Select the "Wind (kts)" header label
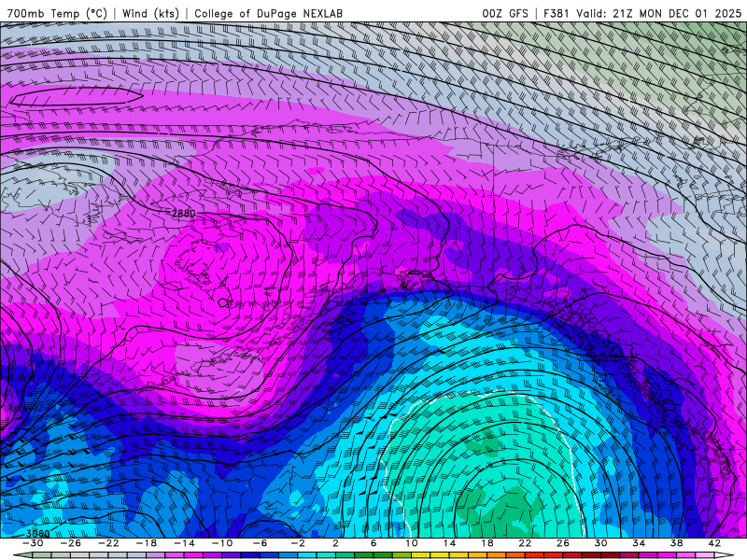 click(x=151, y=13)
